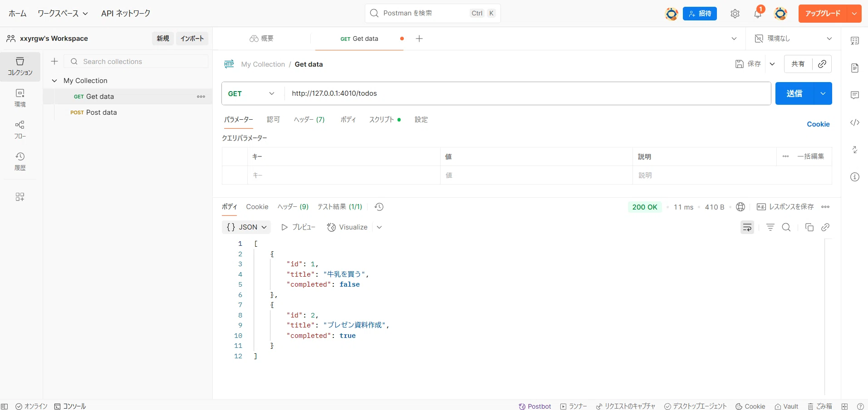
Task: Copy request link icon beside 共有
Action: click(x=822, y=64)
